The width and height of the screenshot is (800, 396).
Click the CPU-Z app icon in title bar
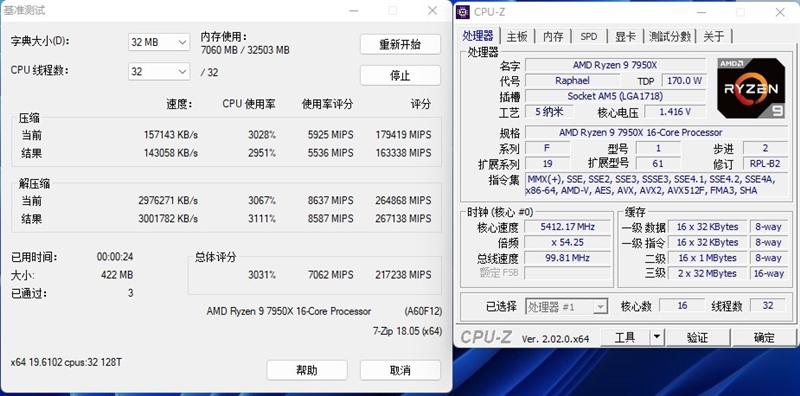[463, 12]
